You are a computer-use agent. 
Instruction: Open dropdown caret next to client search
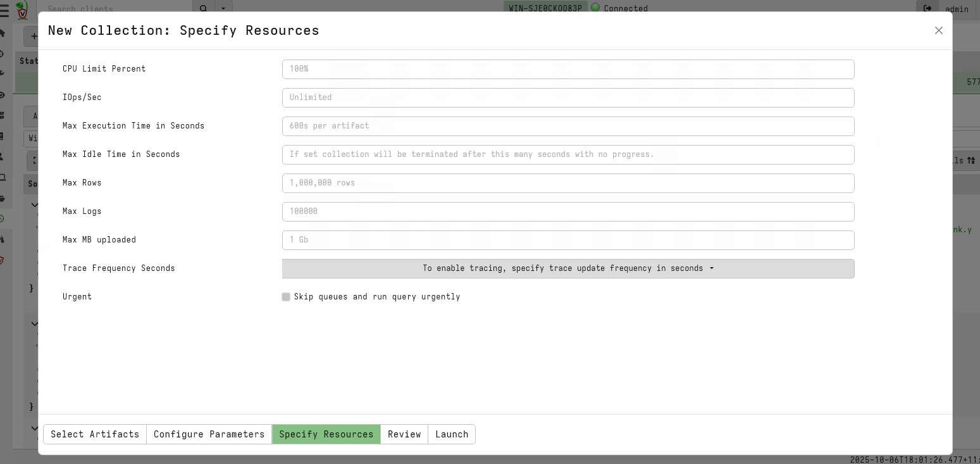223,9
